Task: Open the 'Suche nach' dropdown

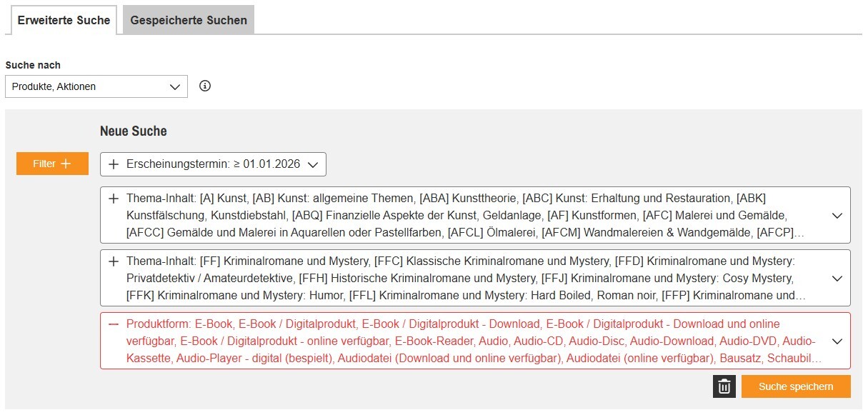Action: 96,86
